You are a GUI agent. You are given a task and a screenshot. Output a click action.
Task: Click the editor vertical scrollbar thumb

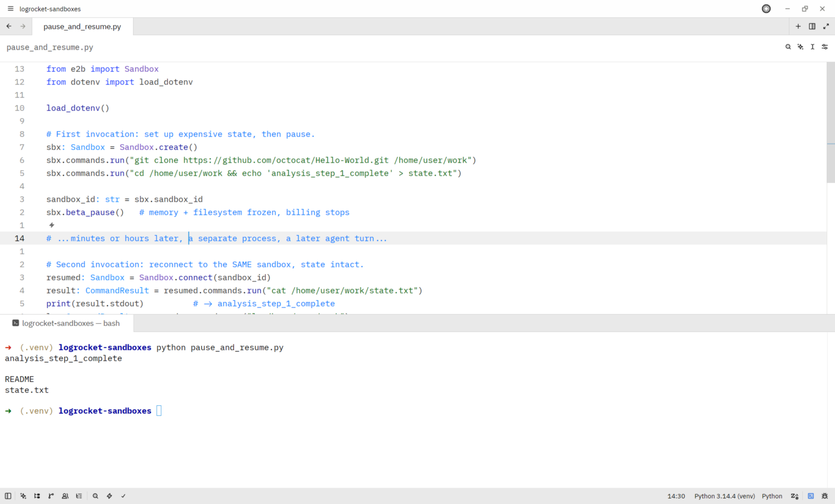tap(831, 122)
